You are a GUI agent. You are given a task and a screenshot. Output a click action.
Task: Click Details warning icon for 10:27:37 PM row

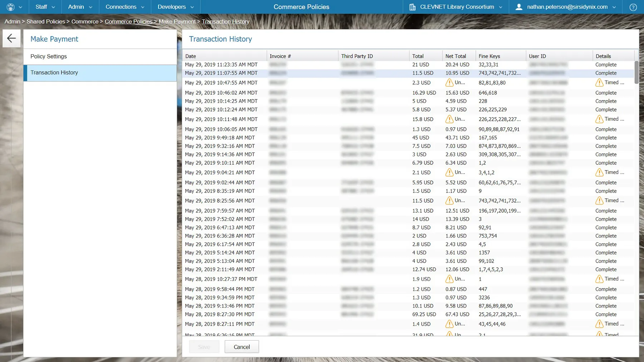pos(599,279)
